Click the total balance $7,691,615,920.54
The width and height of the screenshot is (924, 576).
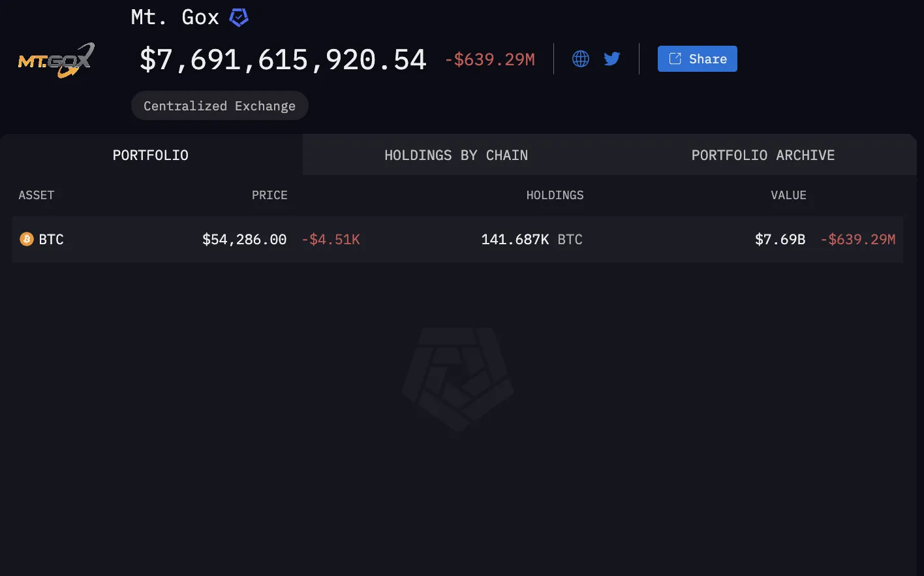click(283, 60)
